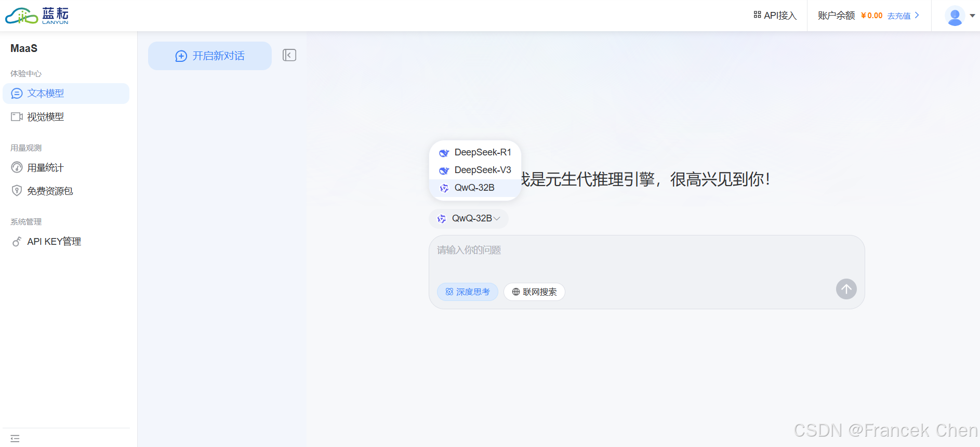The image size is (980, 447).
Task: Click the API接入 grid icon
Action: (x=757, y=15)
